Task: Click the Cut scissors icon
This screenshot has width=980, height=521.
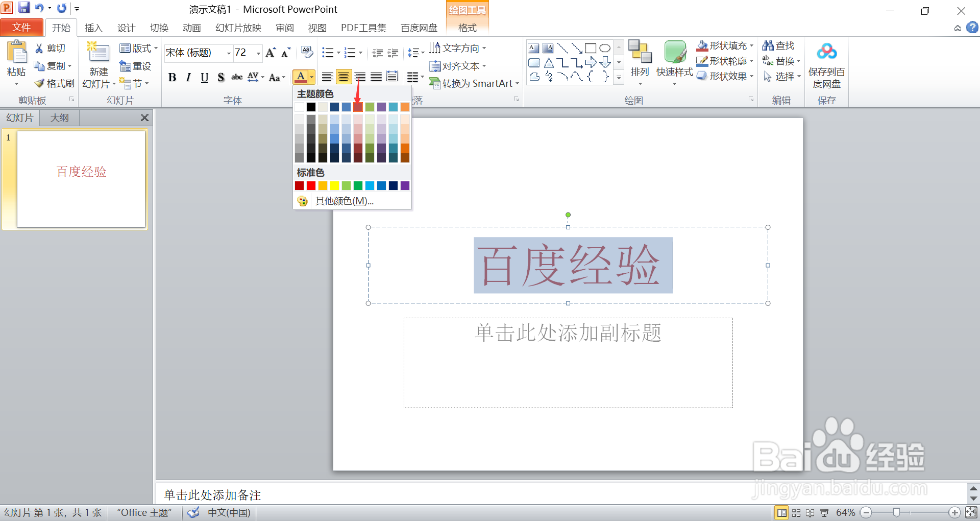Action: [39, 48]
